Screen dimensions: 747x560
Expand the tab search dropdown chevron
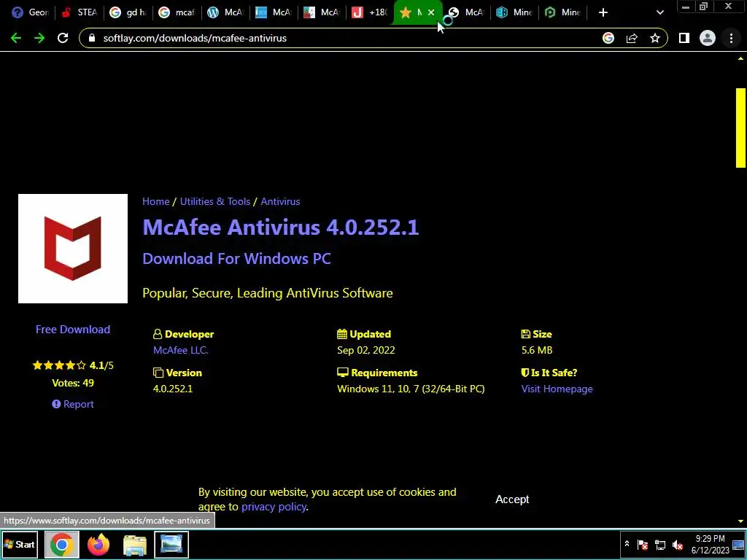pyautogui.click(x=659, y=12)
